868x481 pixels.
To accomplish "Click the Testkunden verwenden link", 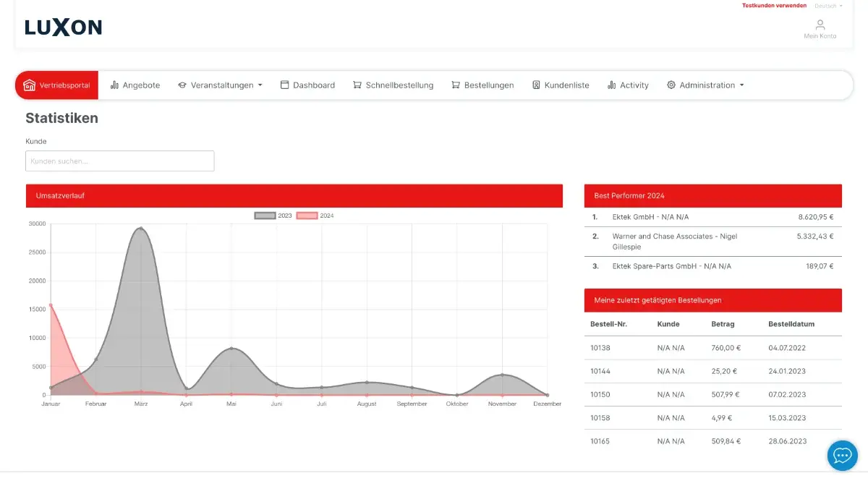I will point(774,5).
